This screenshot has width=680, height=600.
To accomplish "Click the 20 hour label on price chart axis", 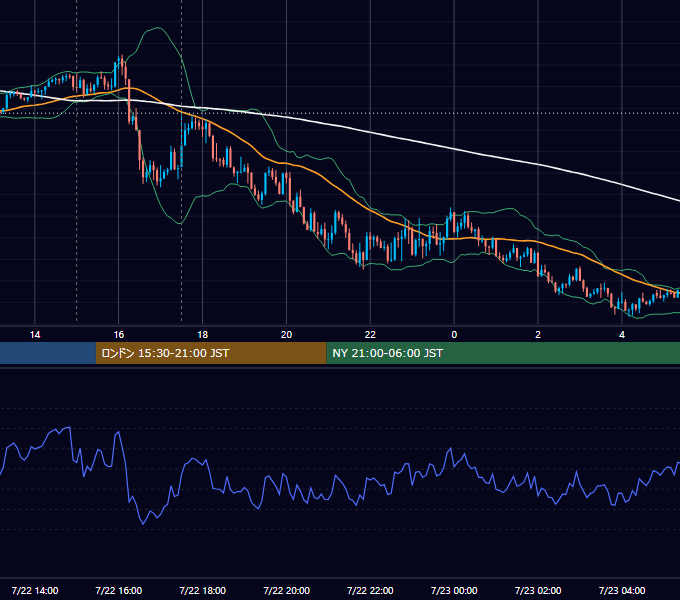I will pyautogui.click(x=286, y=335).
